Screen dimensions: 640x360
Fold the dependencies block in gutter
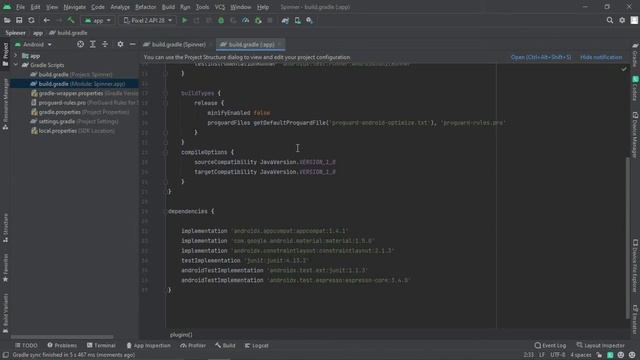[165, 211]
